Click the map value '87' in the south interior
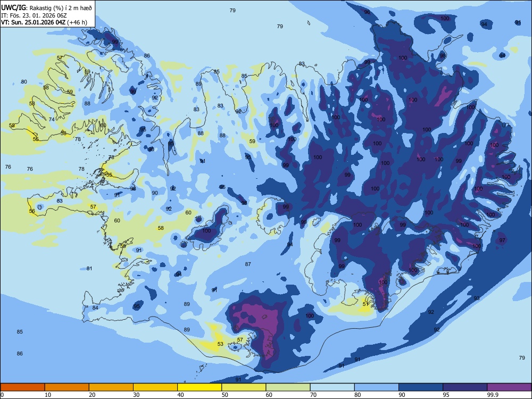Screen dimensions: 532x399 [x=248, y=264]
